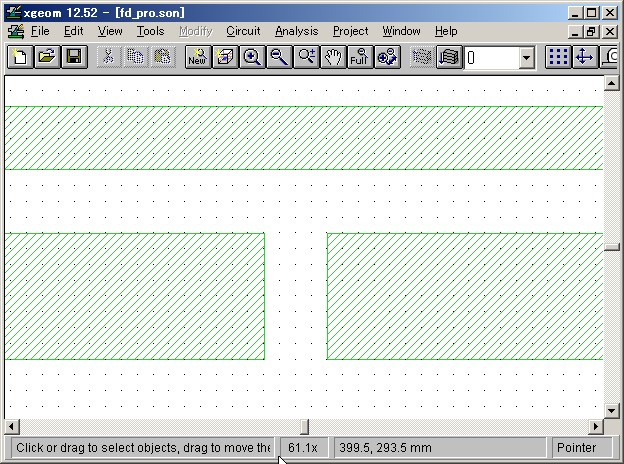Toggle the dotted grid points icon
This screenshot has width=624, height=464.
point(558,57)
